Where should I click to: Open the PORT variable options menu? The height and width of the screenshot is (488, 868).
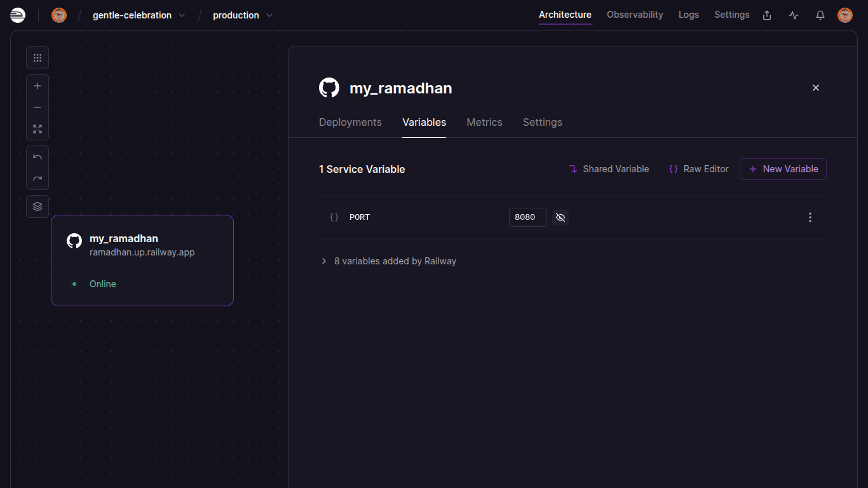810,217
